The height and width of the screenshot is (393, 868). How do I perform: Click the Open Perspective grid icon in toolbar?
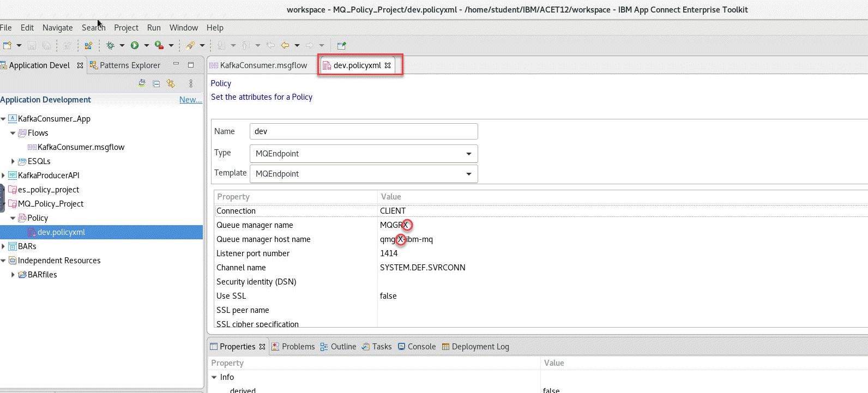pyautogui.click(x=88, y=45)
